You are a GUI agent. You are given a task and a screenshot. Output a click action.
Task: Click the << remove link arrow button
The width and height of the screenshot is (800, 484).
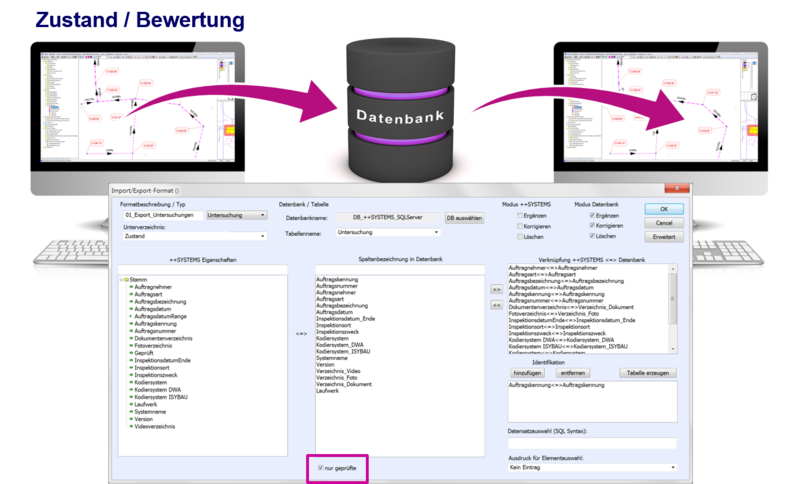[x=497, y=305]
